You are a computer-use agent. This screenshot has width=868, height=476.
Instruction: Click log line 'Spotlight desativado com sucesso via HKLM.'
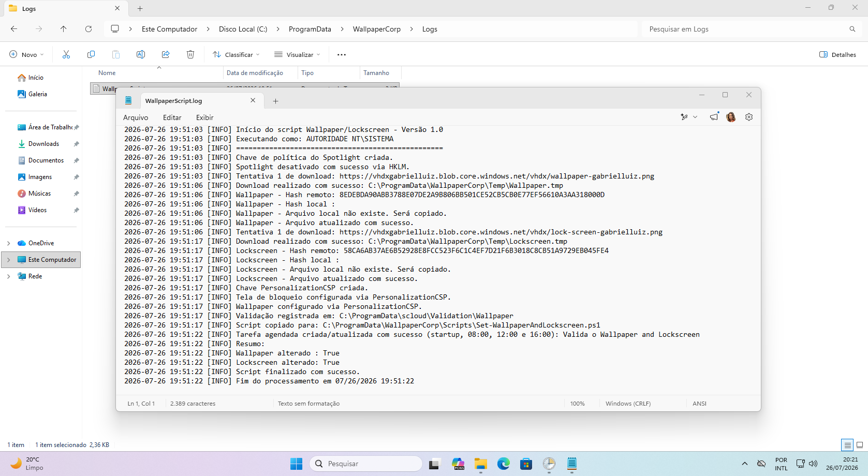(322, 167)
